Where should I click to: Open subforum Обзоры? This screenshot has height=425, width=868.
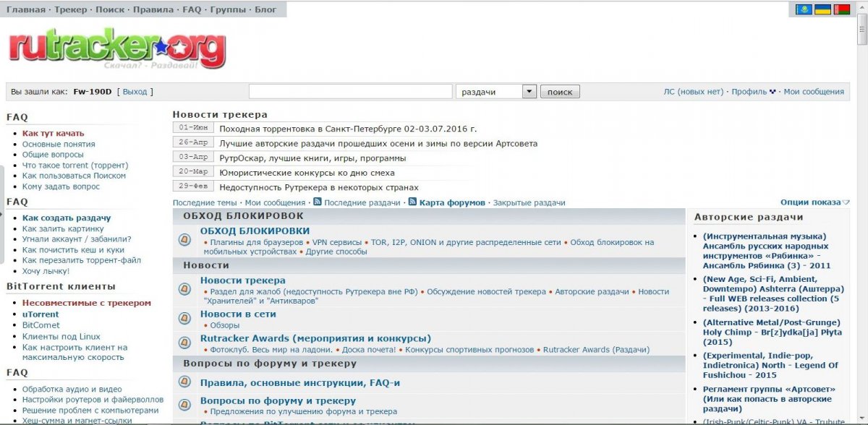[225, 325]
